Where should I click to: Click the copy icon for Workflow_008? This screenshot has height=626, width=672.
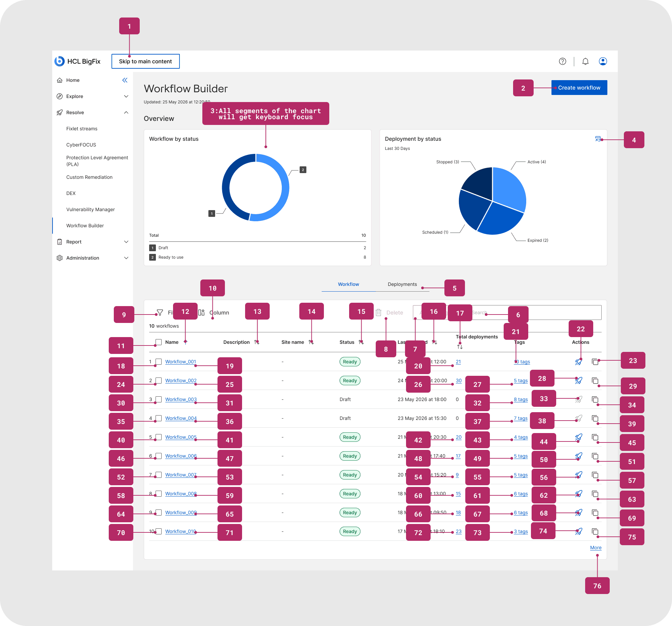point(595,494)
